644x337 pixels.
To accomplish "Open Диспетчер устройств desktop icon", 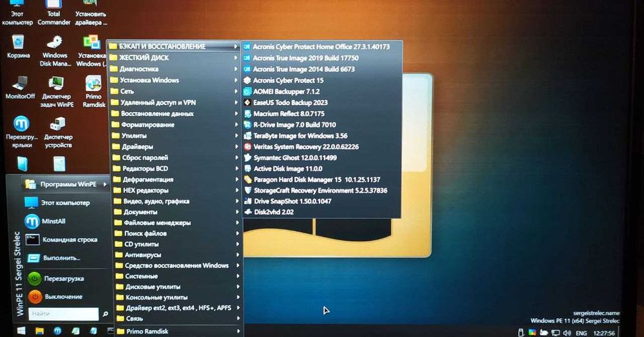I will [x=58, y=132].
